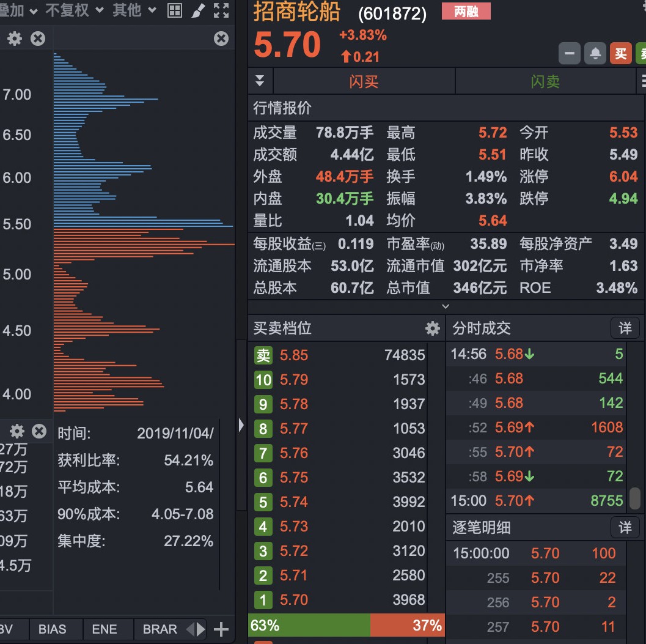Viewport: 646px width, 644px height.
Task: Click the green 卖 badge in order book
Action: (x=263, y=355)
